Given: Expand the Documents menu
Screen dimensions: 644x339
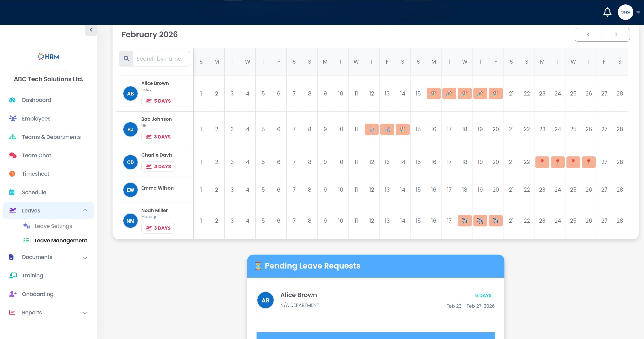Looking at the screenshot, I should pos(85,257).
